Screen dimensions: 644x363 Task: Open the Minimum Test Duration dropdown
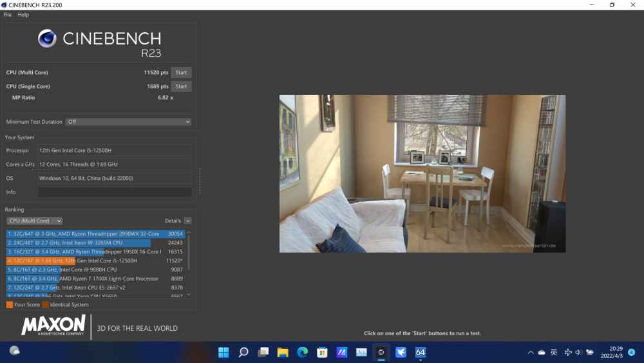pyautogui.click(x=128, y=122)
